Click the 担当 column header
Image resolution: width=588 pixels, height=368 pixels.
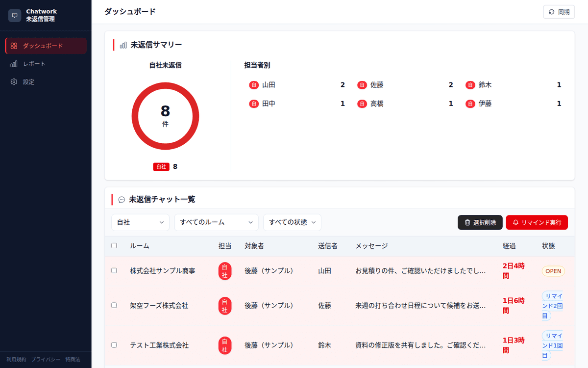click(x=225, y=246)
